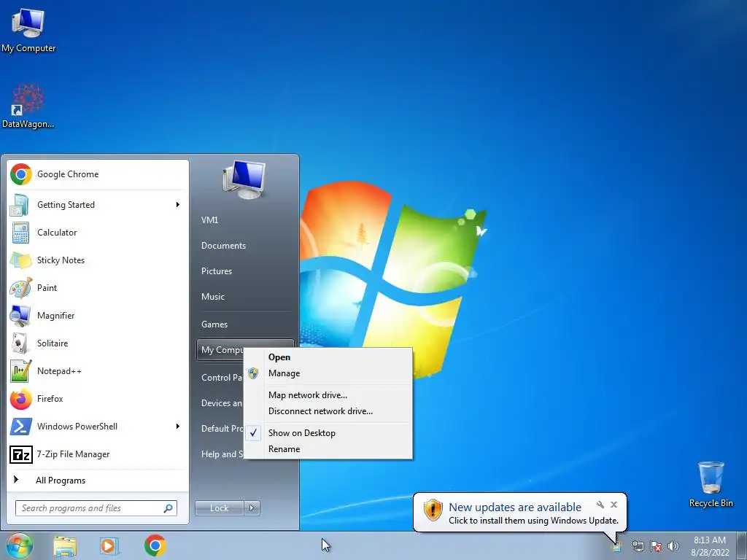Open the My Computer desktop icon
Screen dimensions: 747x560
coord(28,30)
